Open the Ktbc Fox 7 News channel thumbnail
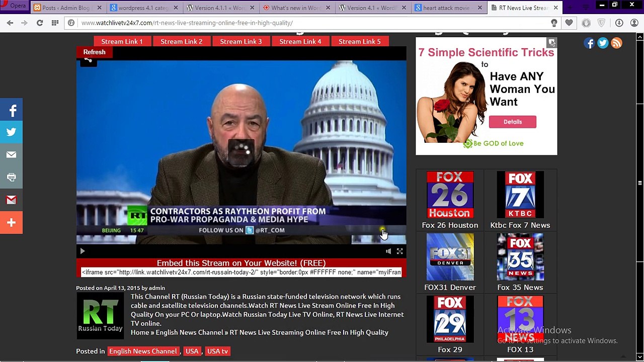Viewport: 644px width, 362px height. point(520,195)
